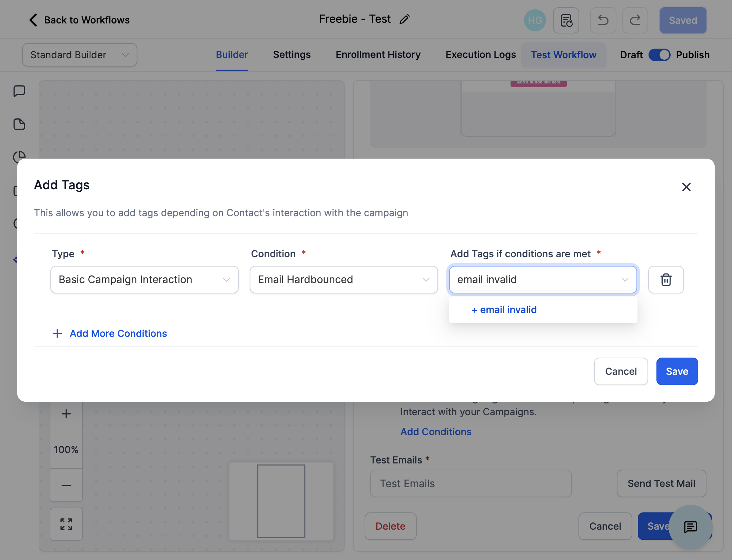Open the chat support bubble

691,527
